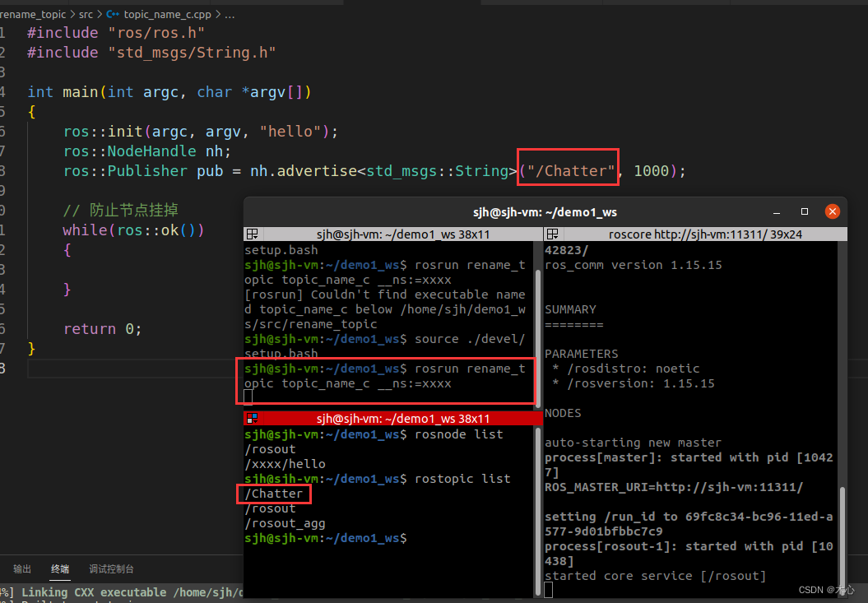Screen dimensions: 868x603
Task: Click ROS_MASTER_URI=http://sjh-vm:11311/ line
Action: pos(674,487)
